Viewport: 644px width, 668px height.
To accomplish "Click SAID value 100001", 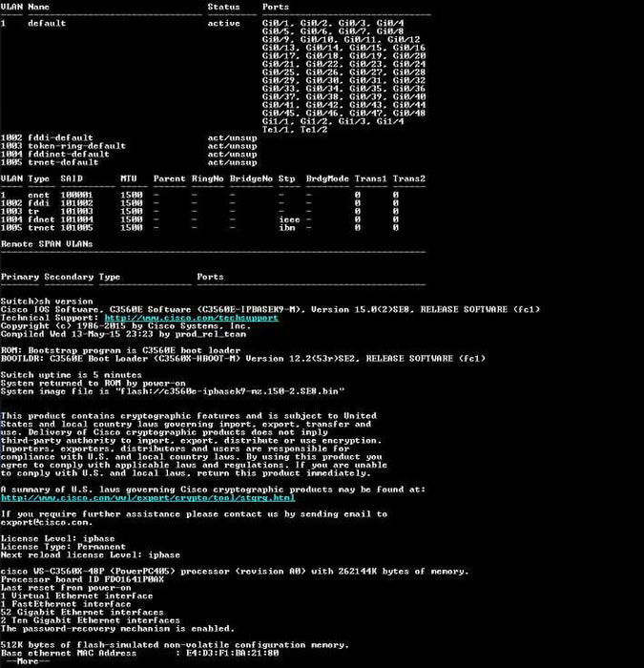I will pos(76,195).
